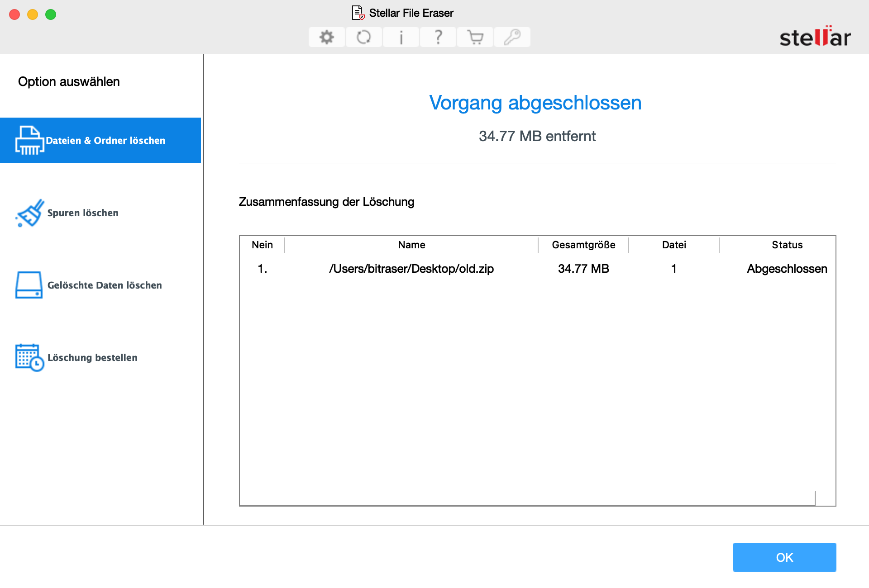Click the Vorgang abgeschlossen heading
Screen dimensions: 869x588
[x=535, y=103]
